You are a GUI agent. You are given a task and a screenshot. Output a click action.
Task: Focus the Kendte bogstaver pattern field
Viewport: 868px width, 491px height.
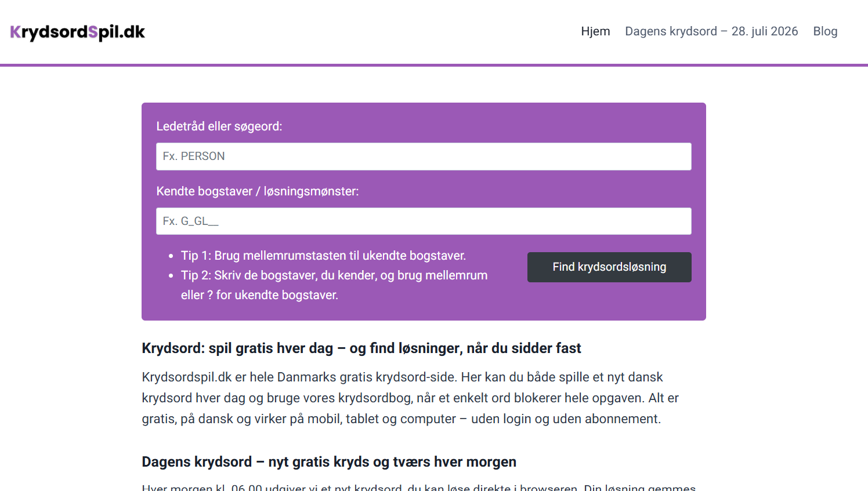click(x=424, y=221)
